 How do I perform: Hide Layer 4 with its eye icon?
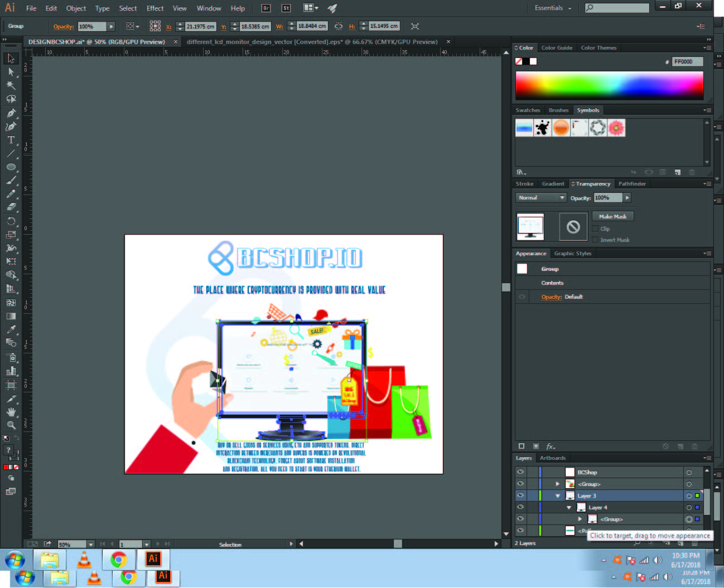pyautogui.click(x=520, y=507)
